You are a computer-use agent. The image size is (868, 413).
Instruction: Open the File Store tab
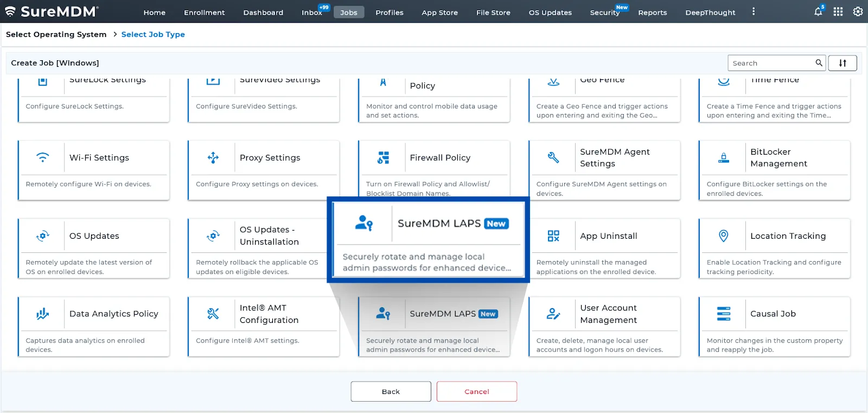tap(493, 12)
